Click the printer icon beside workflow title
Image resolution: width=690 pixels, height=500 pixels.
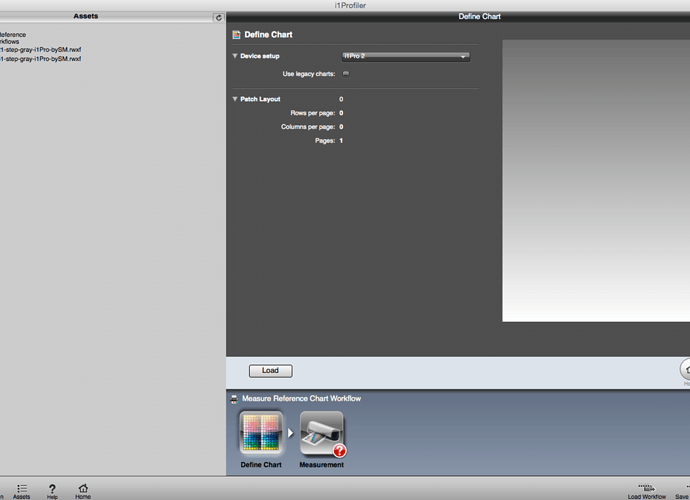pyautogui.click(x=234, y=399)
